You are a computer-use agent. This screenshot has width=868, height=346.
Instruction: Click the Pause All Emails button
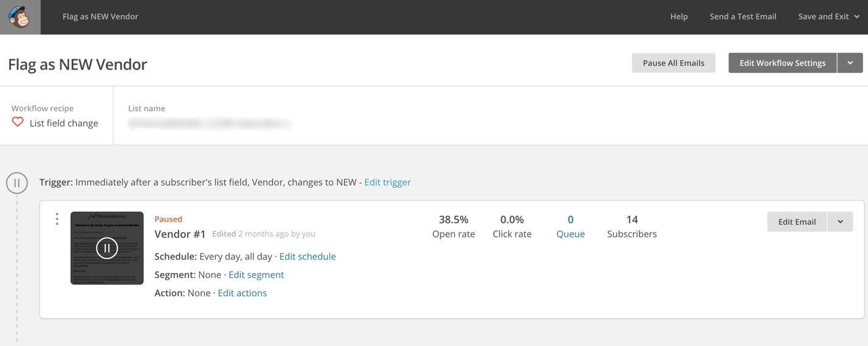674,63
